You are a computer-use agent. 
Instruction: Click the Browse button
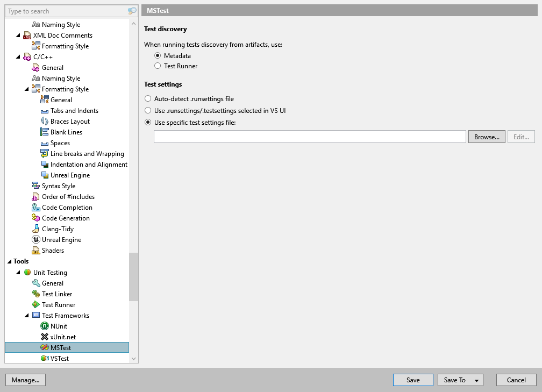(x=486, y=137)
